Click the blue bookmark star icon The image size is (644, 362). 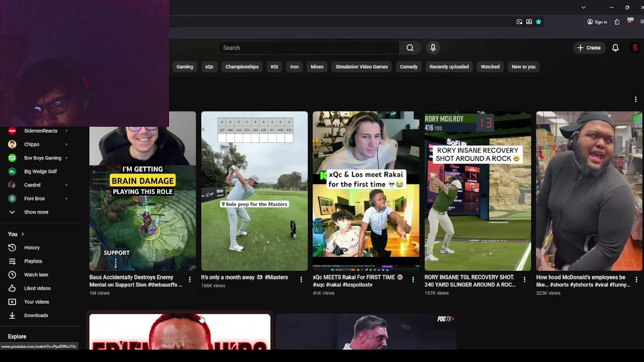(538, 22)
